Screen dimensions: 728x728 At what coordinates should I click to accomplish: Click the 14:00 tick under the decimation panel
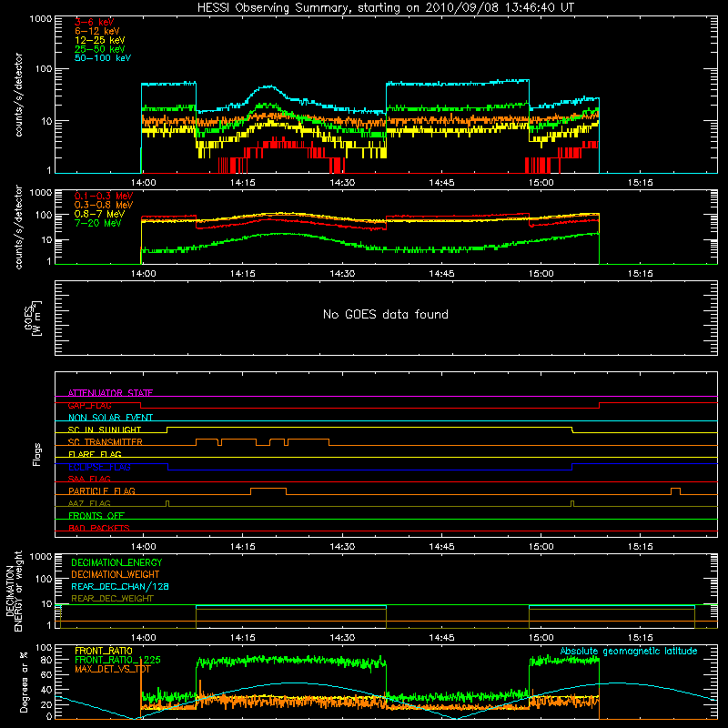pos(143,638)
